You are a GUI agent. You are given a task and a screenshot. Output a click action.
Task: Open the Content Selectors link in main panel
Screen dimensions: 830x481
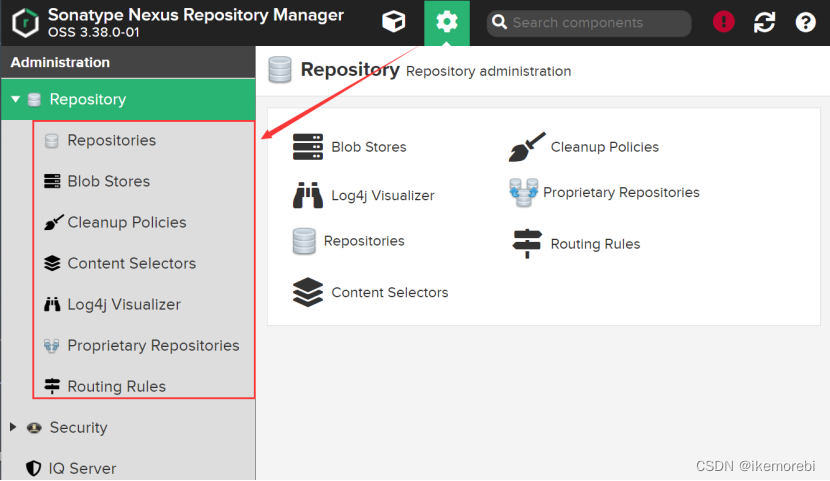390,293
